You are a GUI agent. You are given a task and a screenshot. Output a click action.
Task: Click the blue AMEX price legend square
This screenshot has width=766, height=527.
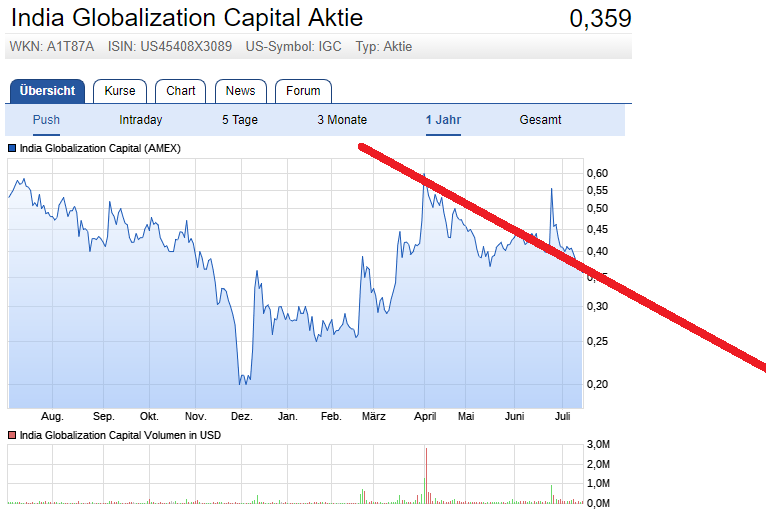point(13,148)
